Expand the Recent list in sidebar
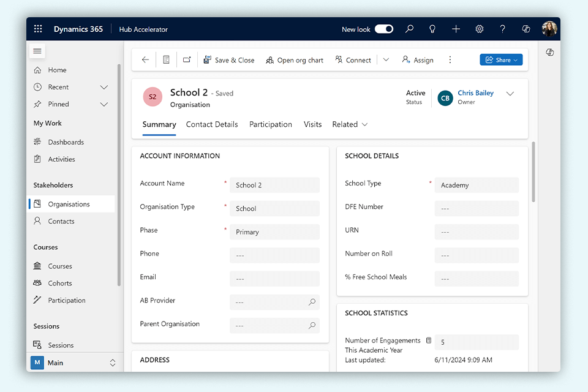The image size is (588, 392). 104,87
